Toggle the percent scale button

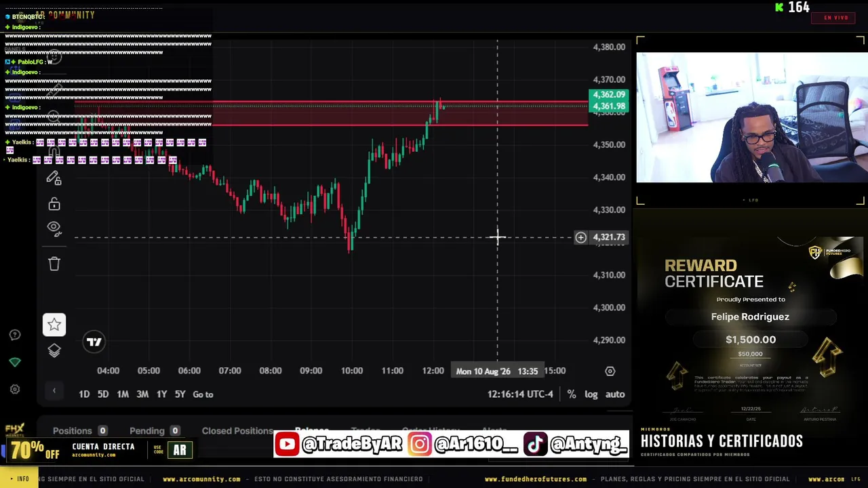[572, 394]
